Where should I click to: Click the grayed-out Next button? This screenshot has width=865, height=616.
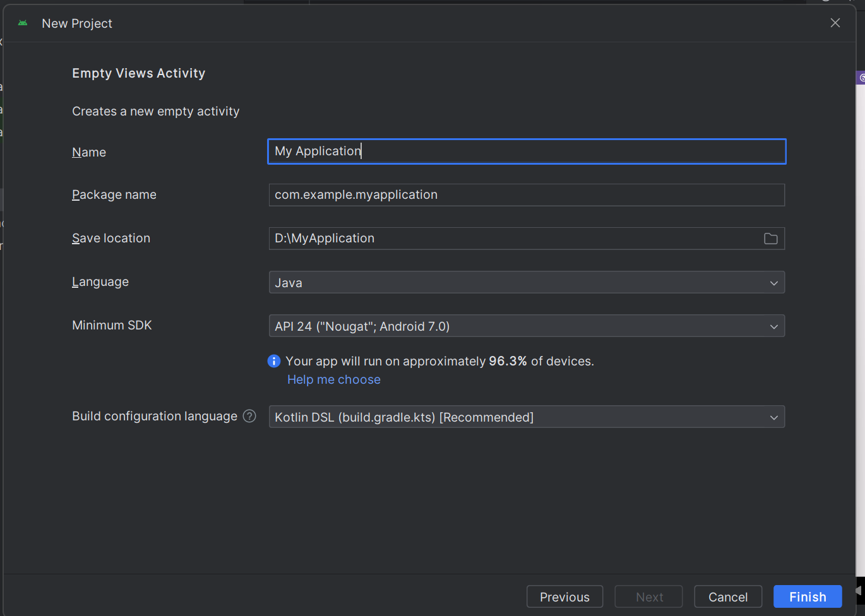click(649, 597)
